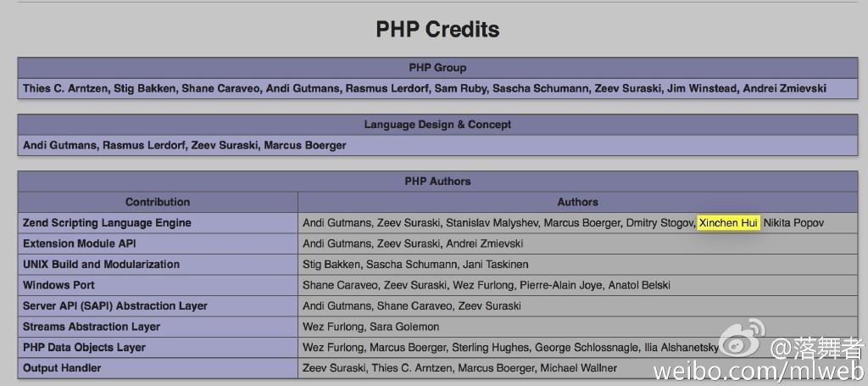Click Andrei Zmievski in PHP Group row
This screenshot has width=868, height=386.
pos(784,88)
